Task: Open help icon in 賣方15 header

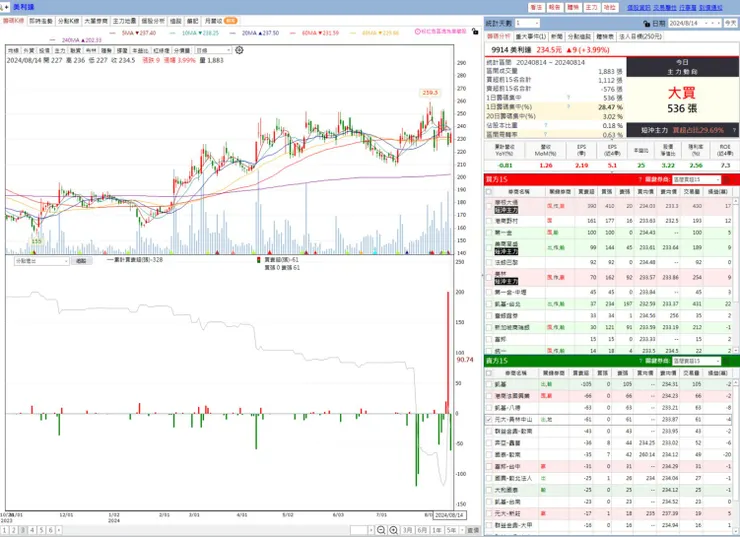Action: click(x=640, y=361)
